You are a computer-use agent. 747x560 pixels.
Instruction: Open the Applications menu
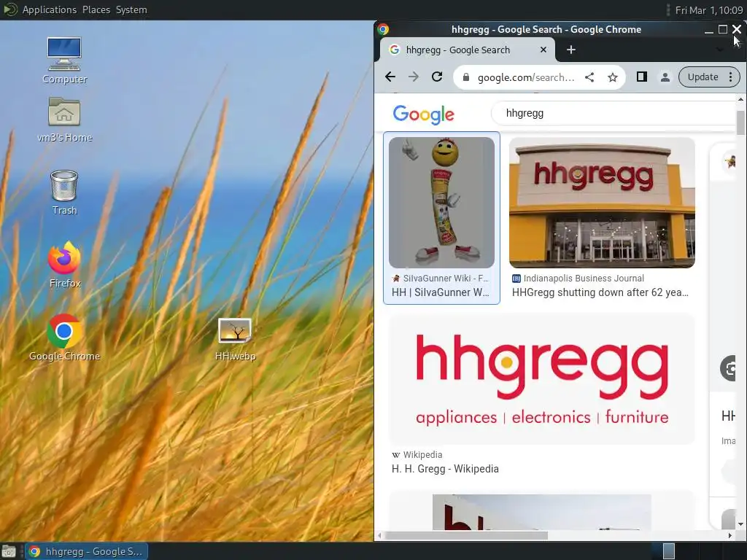point(49,9)
